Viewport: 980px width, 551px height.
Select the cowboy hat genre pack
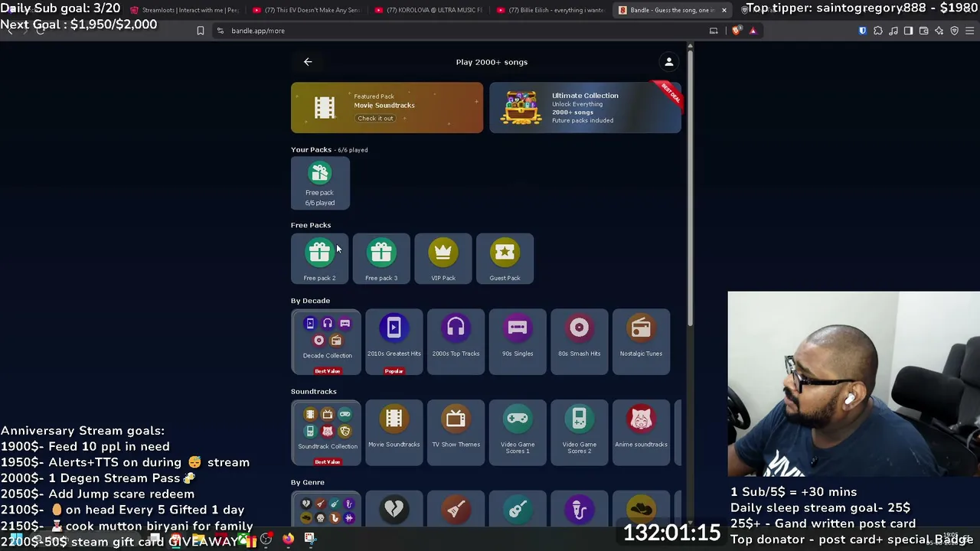641,510
